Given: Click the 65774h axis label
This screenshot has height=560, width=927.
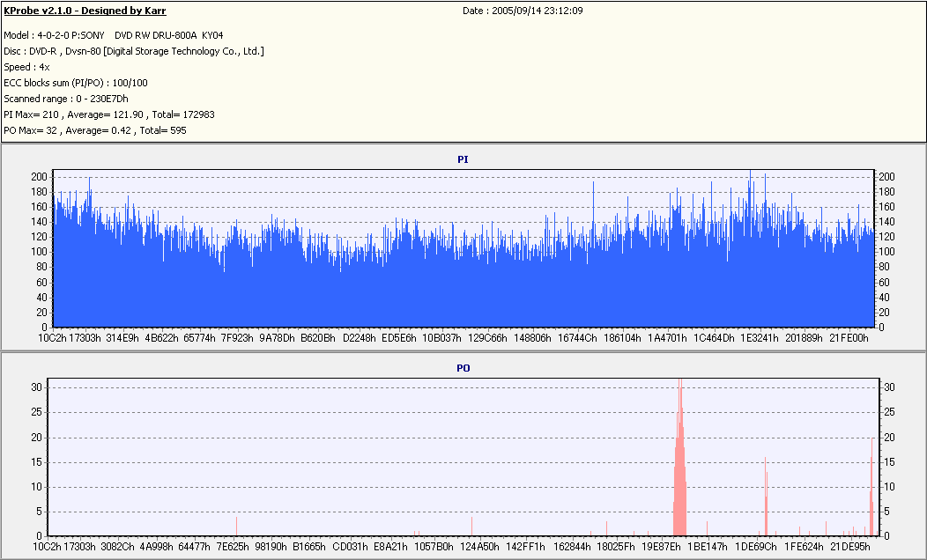Looking at the screenshot, I should [199, 338].
